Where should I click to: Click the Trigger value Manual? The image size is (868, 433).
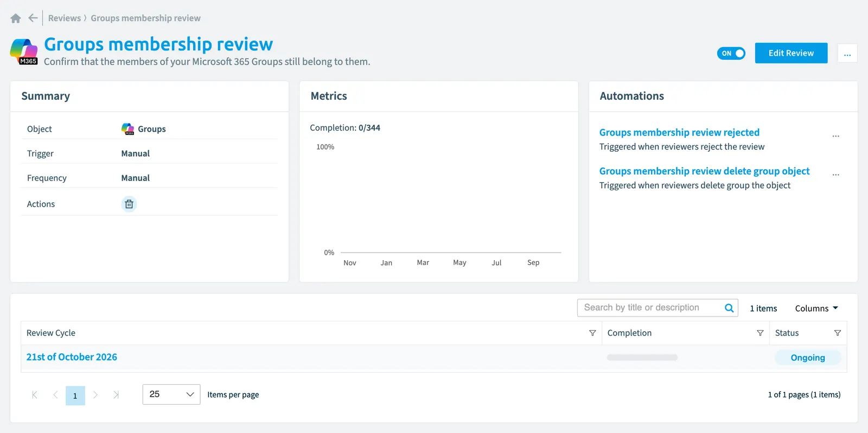[136, 153]
